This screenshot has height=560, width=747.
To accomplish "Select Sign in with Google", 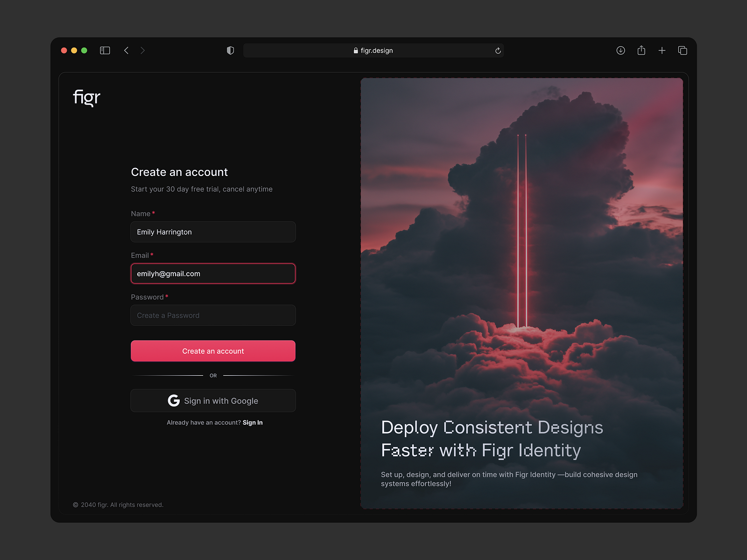I will (213, 400).
